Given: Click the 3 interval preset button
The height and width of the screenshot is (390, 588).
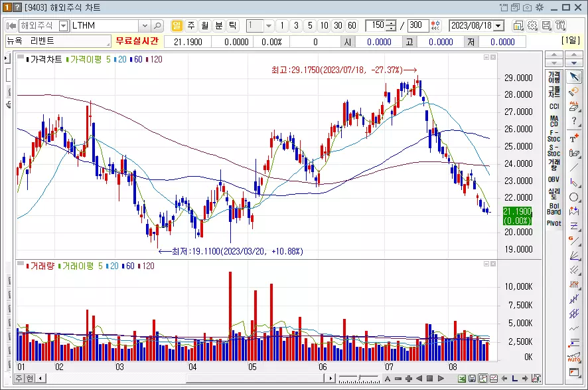Looking at the screenshot, I should (296, 25).
